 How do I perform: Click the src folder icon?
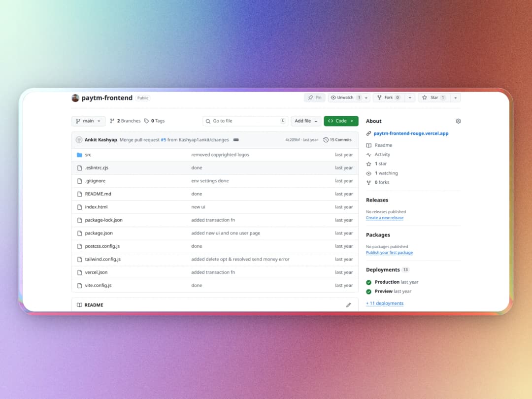[x=79, y=155]
